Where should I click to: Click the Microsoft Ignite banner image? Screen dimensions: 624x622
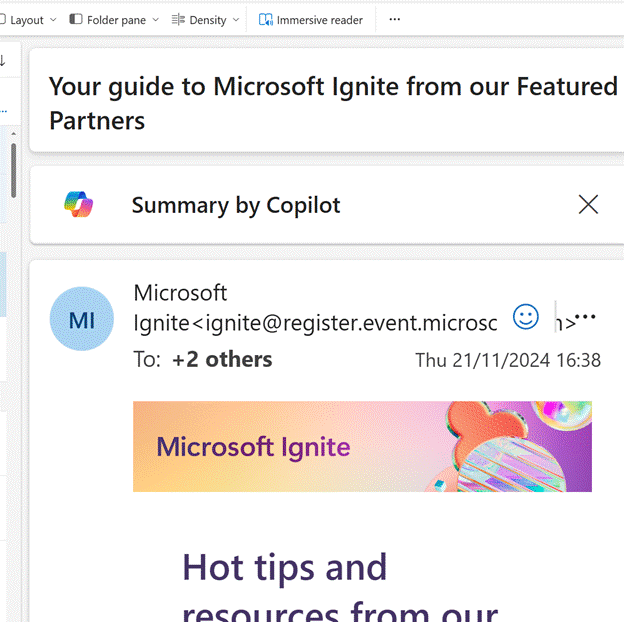pyautogui.click(x=362, y=447)
